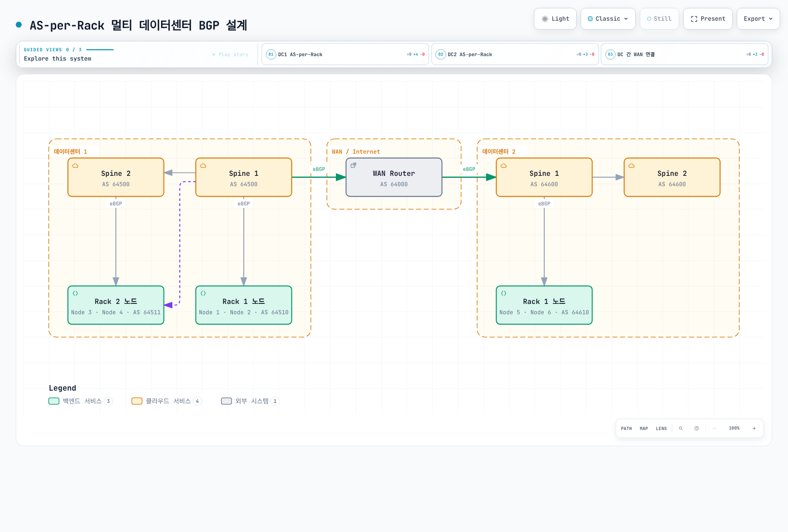This screenshot has width=788, height=532.
Task: Click the search magnifier icon in canvas toolbar
Action: (681, 429)
